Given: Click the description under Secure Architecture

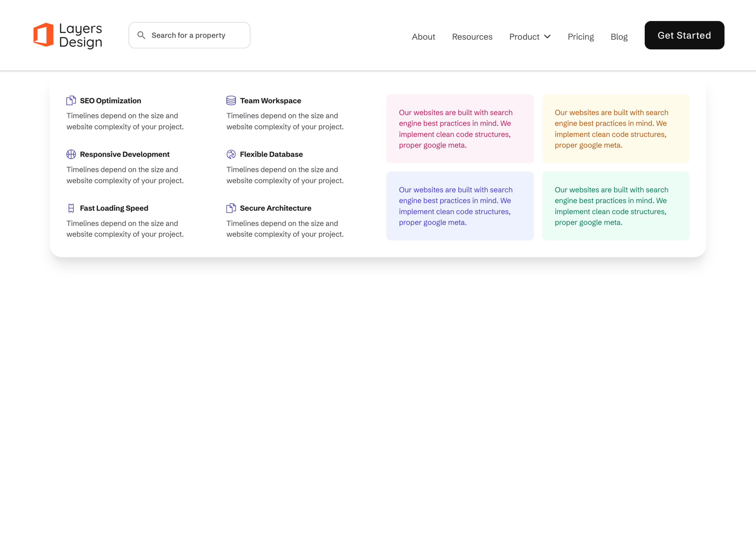Looking at the screenshot, I should tap(285, 228).
